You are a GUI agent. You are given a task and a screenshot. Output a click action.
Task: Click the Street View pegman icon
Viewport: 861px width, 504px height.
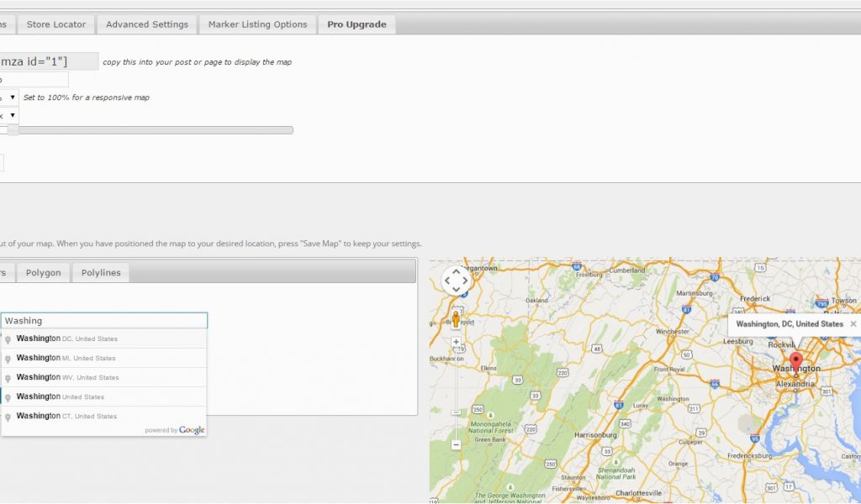click(455, 318)
